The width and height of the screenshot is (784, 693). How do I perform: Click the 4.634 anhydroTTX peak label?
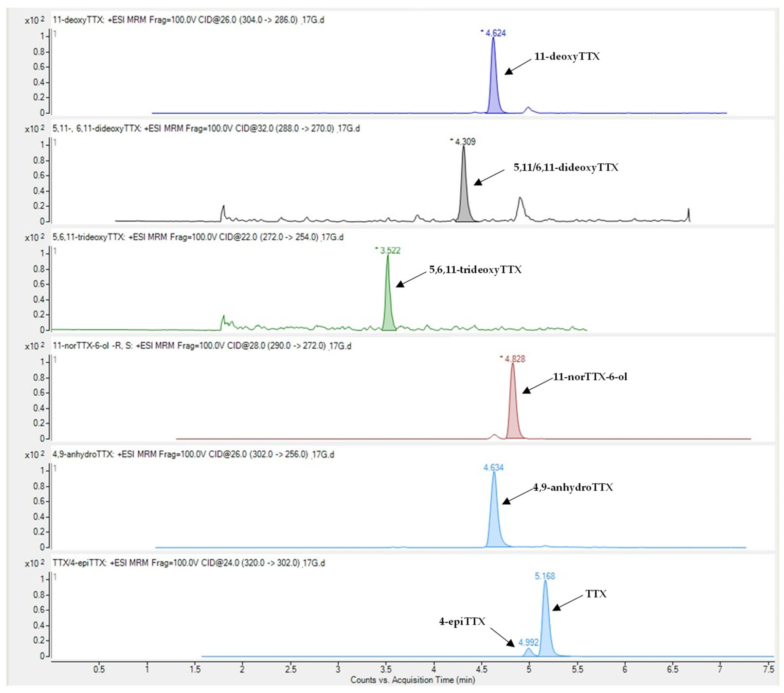(493, 468)
